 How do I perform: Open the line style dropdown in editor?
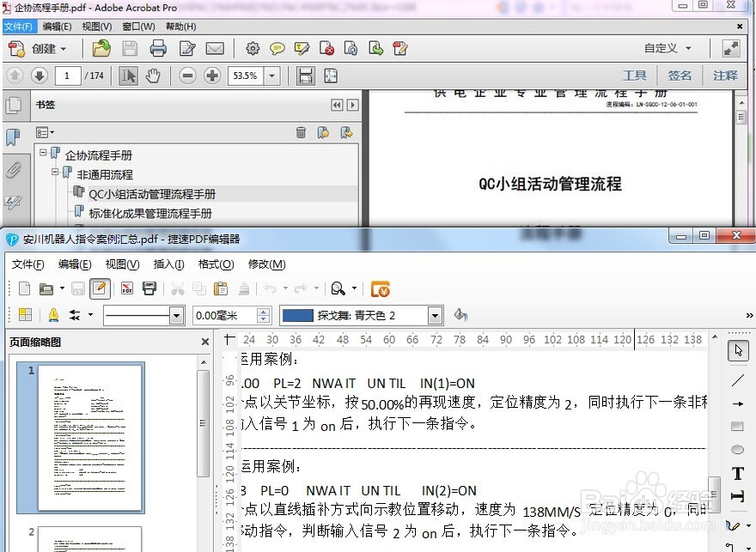coord(178,315)
